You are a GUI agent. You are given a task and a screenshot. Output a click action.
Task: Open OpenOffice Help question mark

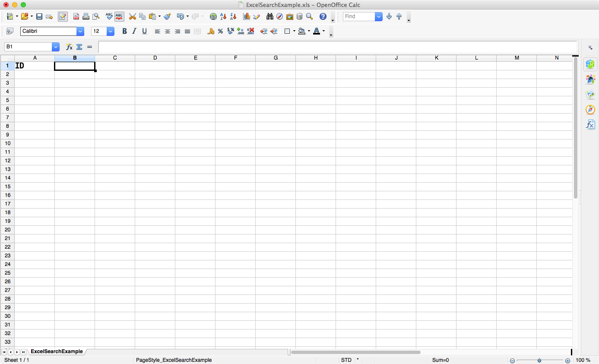(x=323, y=16)
